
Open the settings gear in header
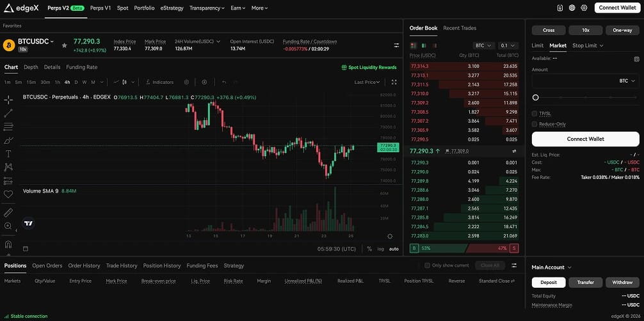584,8
